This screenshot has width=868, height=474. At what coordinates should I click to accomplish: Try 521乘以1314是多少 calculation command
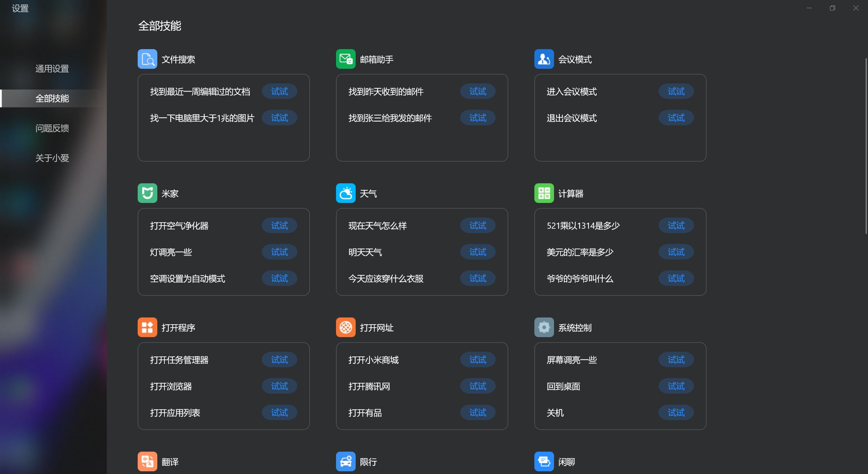(675, 225)
